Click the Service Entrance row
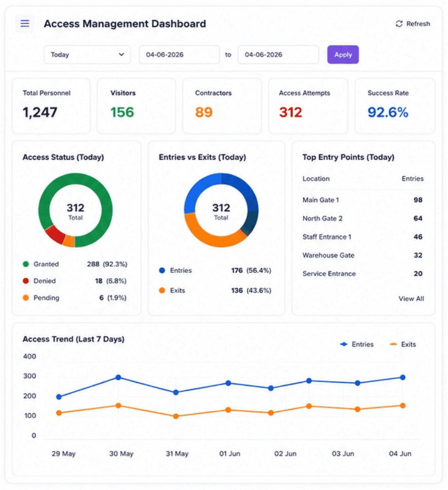The image size is (448, 490). (x=363, y=273)
